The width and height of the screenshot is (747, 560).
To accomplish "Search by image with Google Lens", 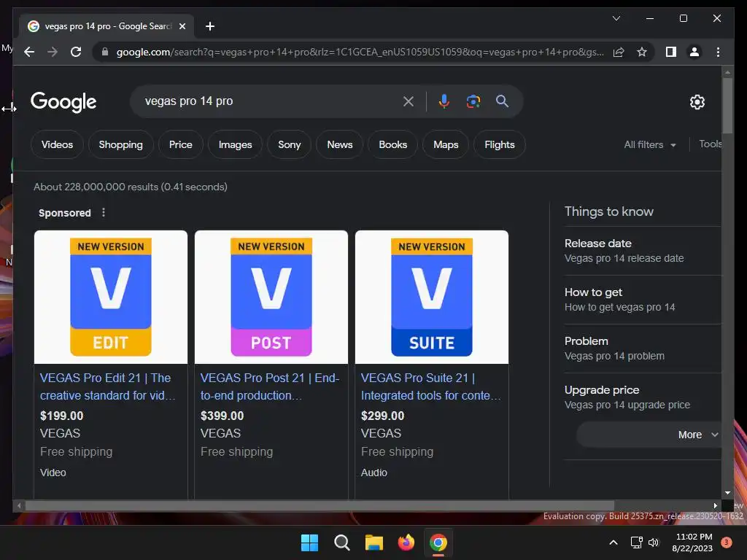I will click(x=473, y=101).
